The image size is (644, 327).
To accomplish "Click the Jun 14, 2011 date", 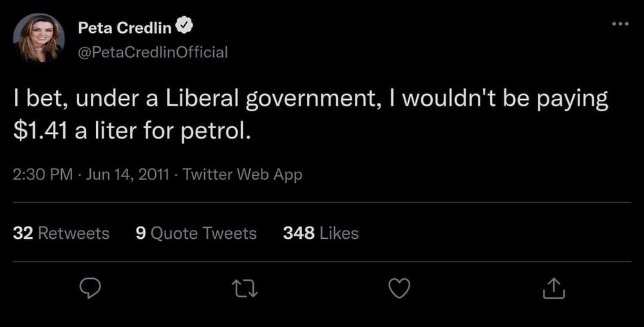I will tap(127, 174).
